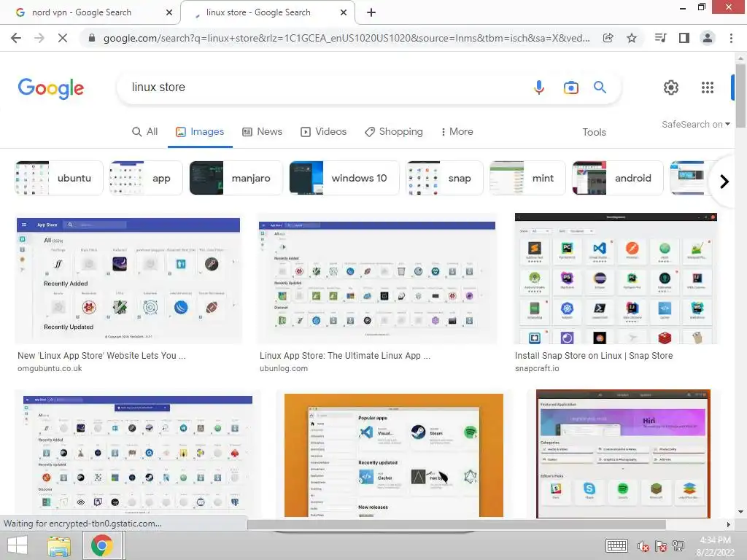Click the magnifier search button
This screenshot has width=747, height=560.
click(600, 87)
